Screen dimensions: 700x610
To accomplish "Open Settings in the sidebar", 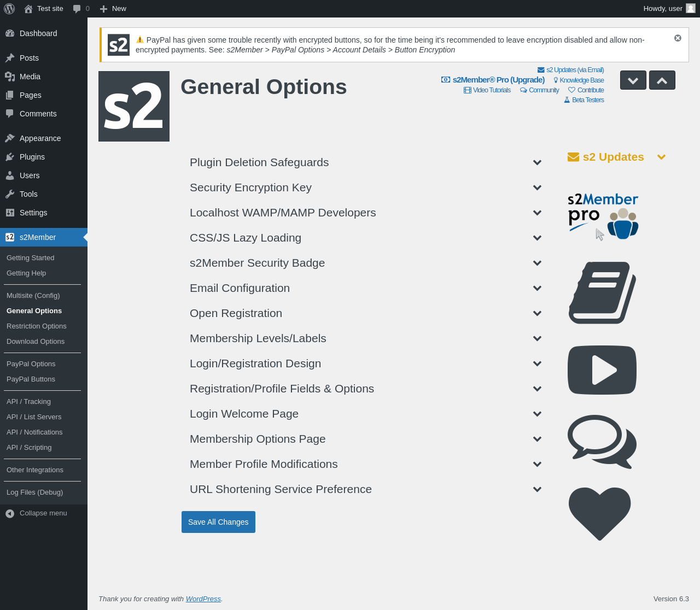I will [x=44, y=213].
